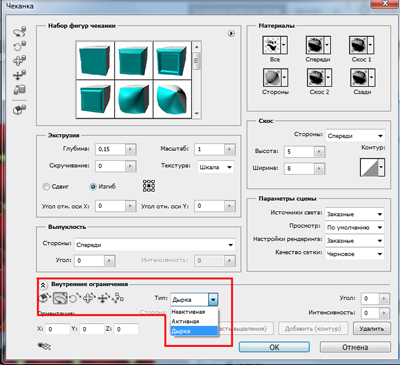Open the 'Текстура' dropdown showing Шкала

[216, 167]
